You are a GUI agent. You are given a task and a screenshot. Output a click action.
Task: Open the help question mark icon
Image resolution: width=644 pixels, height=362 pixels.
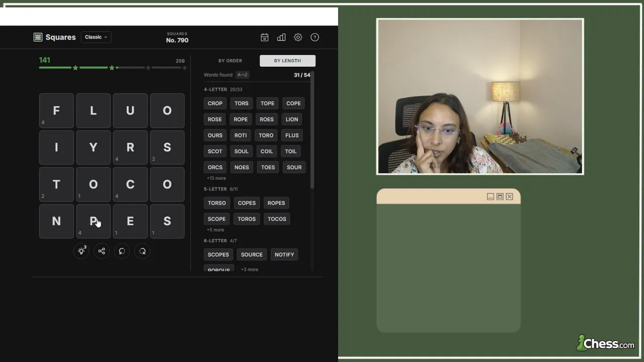(x=315, y=37)
